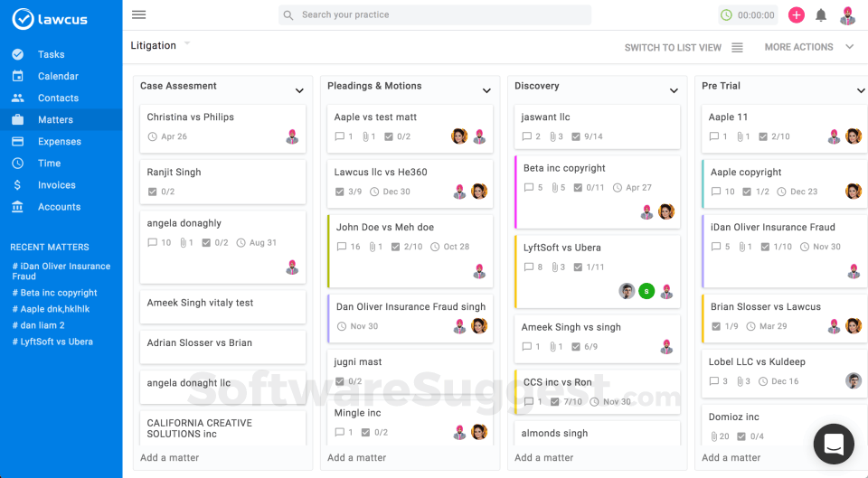Expand the More Actions dropdown

(849, 47)
